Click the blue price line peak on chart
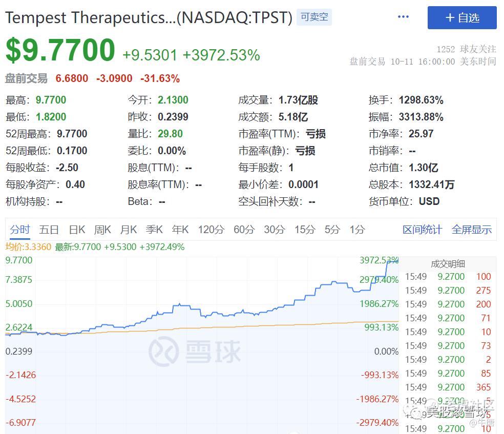 pyautogui.click(x=393, y=262)
